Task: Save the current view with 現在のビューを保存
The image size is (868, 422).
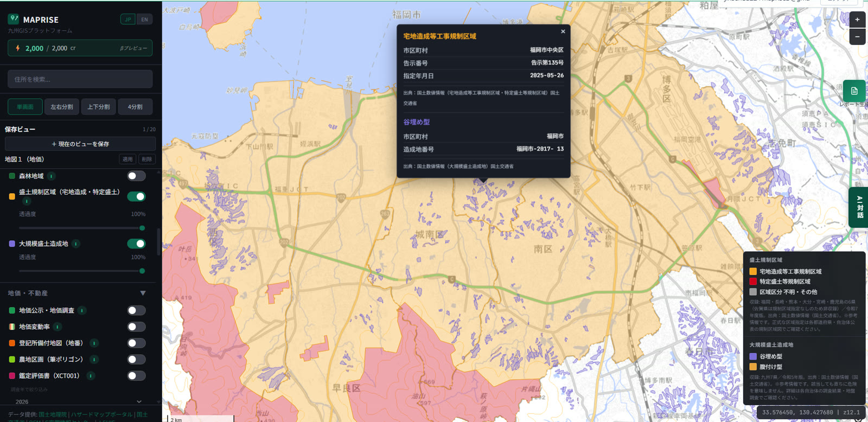Action: pyautogui.click(x=80, y=144)
